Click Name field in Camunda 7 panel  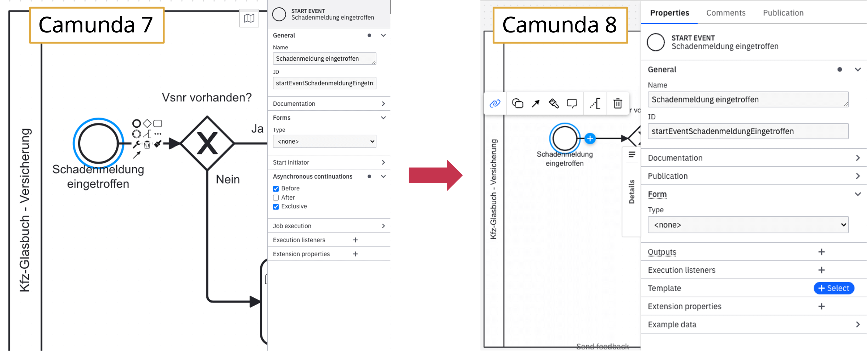pyautogui.click(x=324, y=59)
